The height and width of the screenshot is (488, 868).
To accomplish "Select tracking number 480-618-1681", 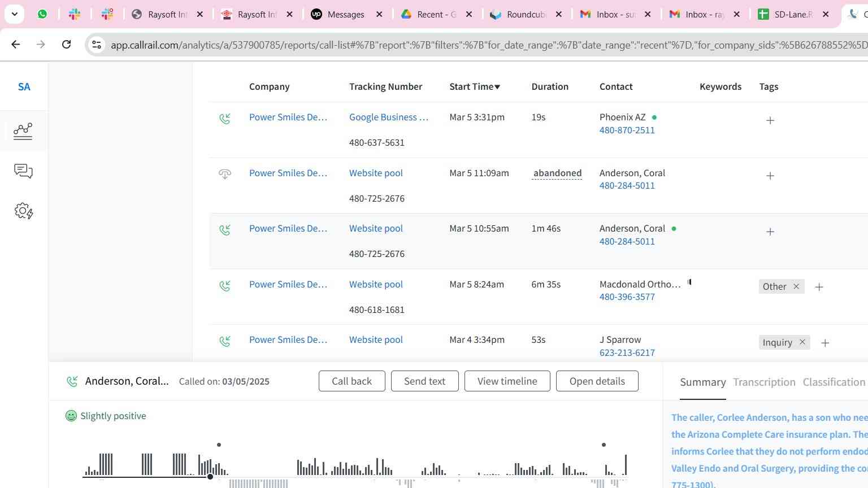I will click(376, 310).
